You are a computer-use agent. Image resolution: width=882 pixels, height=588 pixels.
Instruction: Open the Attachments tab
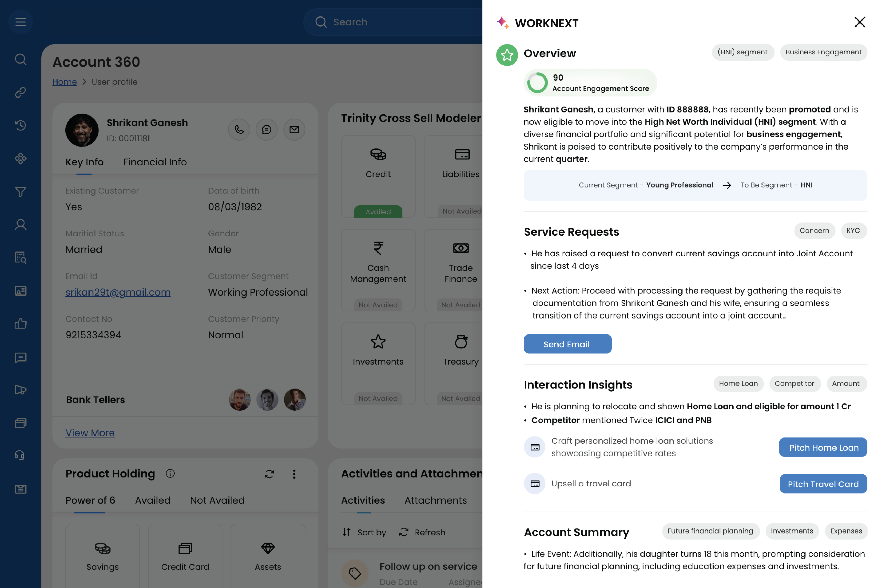click(436, 500)
